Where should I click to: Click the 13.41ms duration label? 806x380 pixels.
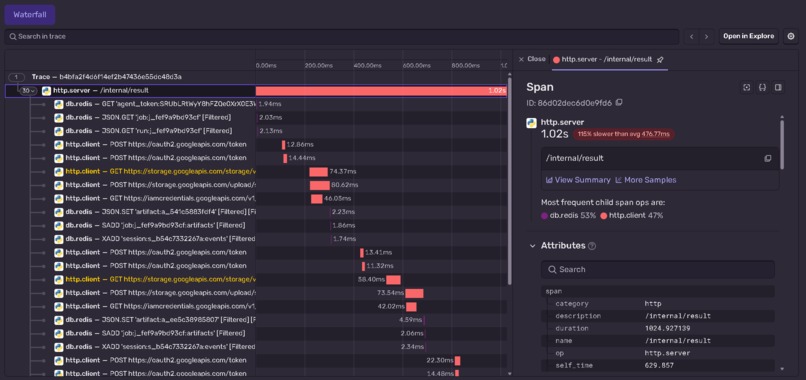coord(378,252)
